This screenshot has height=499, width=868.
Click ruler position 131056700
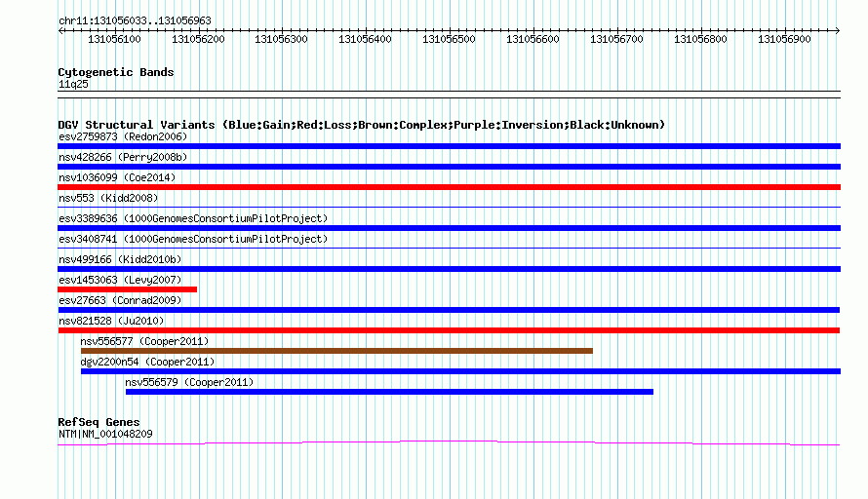tap(616, 39)
